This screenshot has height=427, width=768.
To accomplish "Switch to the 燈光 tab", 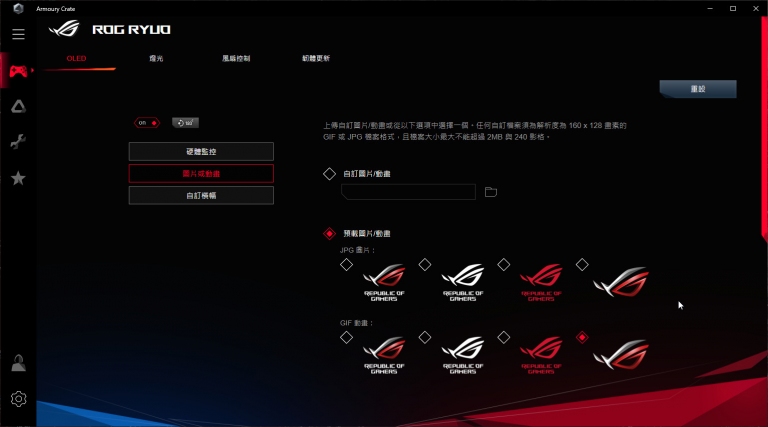I will 156,58.
